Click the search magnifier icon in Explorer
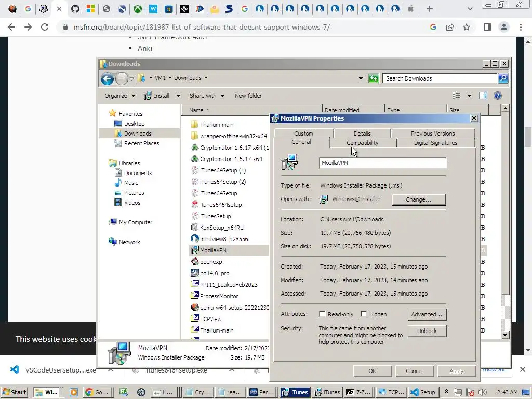Screen dimensions: 532x399 coord(503,78)
